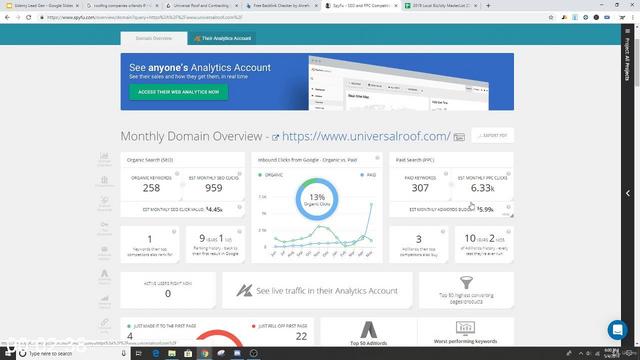Click the link chain icon in left sidebar
Viewport: 640px width, 360px height.
[104, 323]
